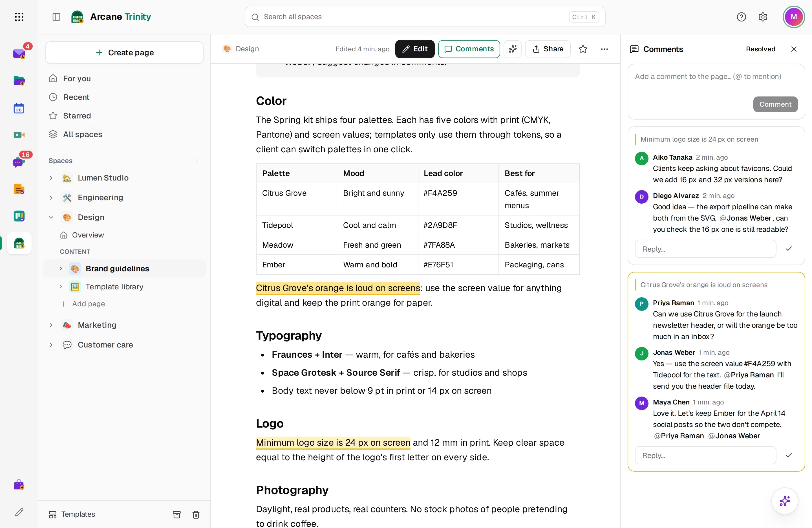Open the boards app icon in rail
812x528 pixels.
(x=19, y=216)
